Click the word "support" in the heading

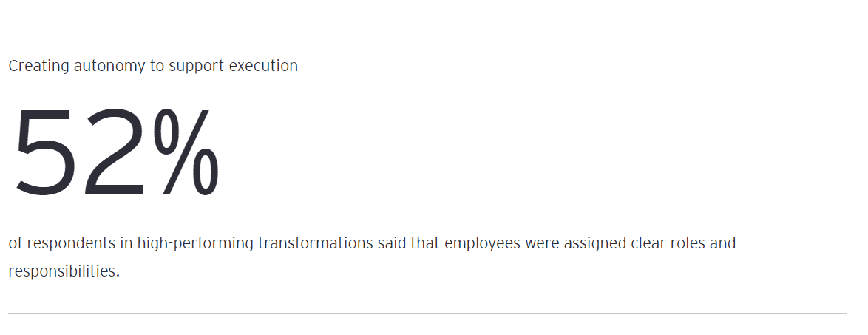click(196, 66)
